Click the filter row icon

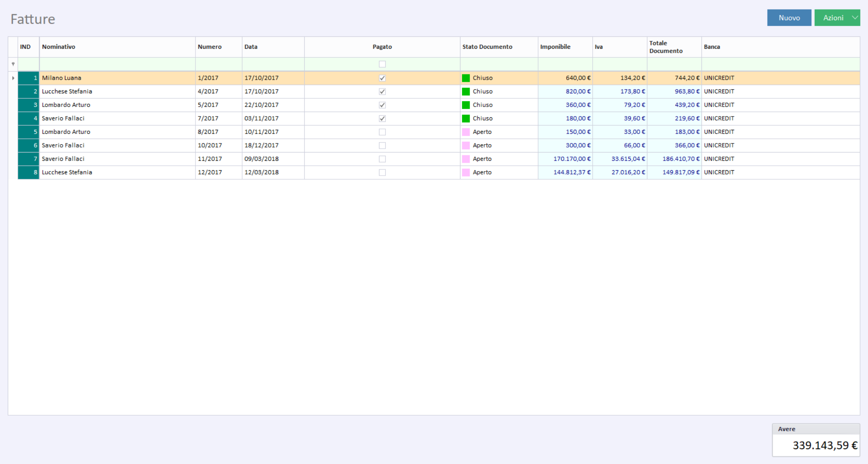point(13,64)
